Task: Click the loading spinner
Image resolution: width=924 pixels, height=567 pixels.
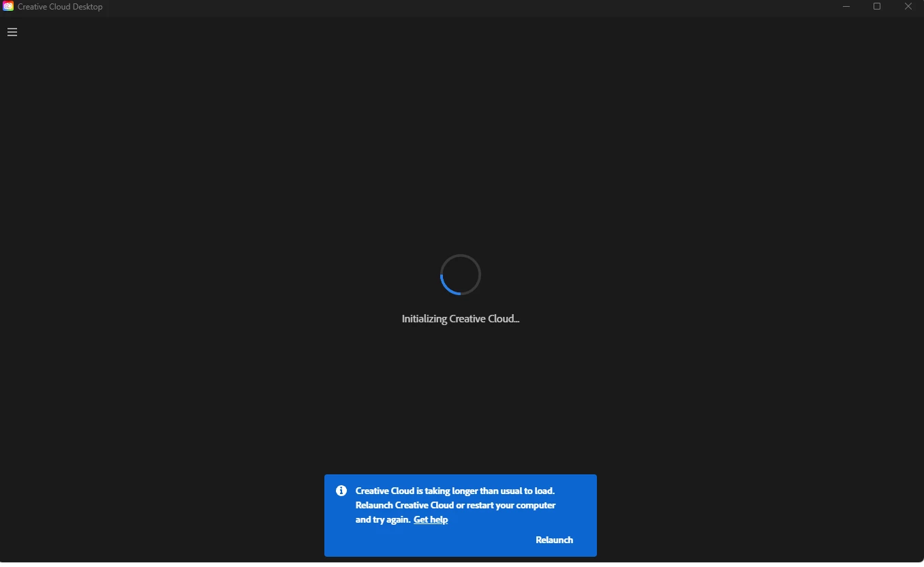Action: pyautogui.click(x=461, y=275)
